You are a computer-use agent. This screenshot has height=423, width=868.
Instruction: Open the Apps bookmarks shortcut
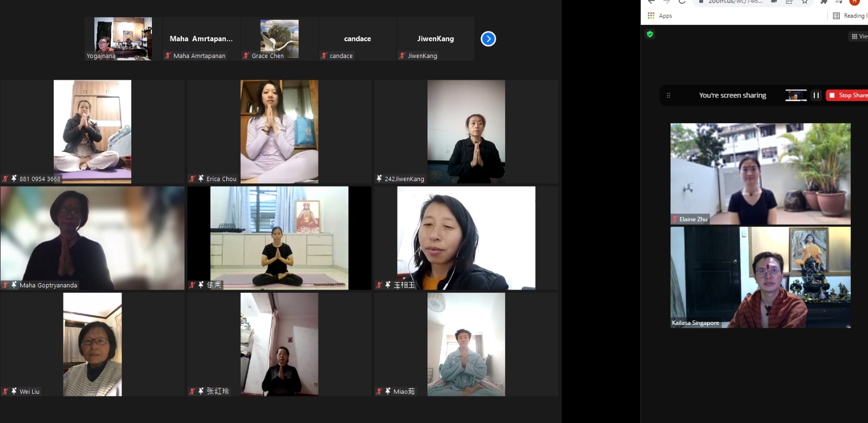(x=660, y=16)
